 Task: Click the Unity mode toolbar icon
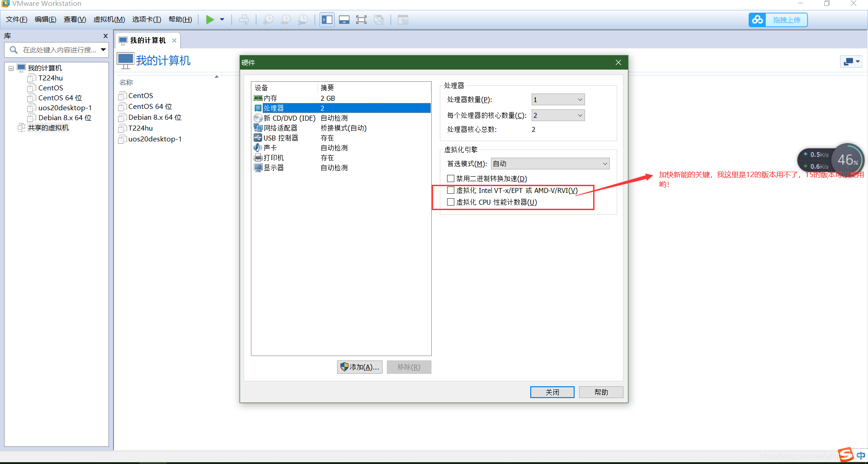(x=379, y=19)
